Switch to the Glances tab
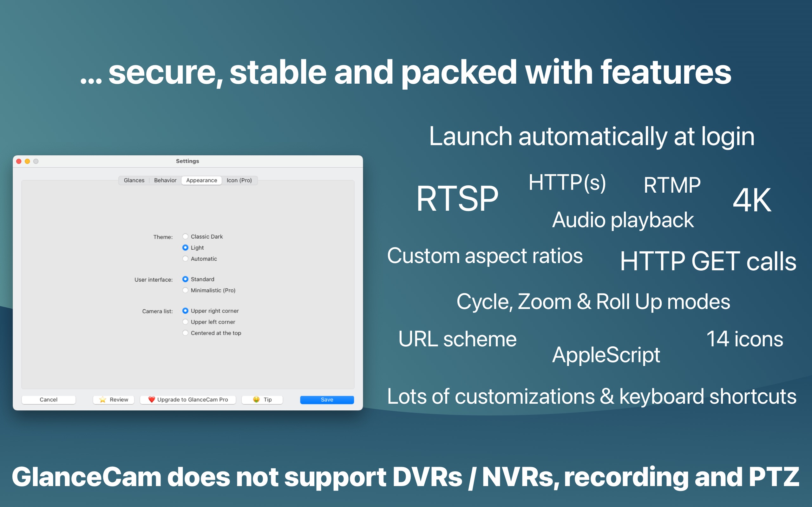 (134, 180)
